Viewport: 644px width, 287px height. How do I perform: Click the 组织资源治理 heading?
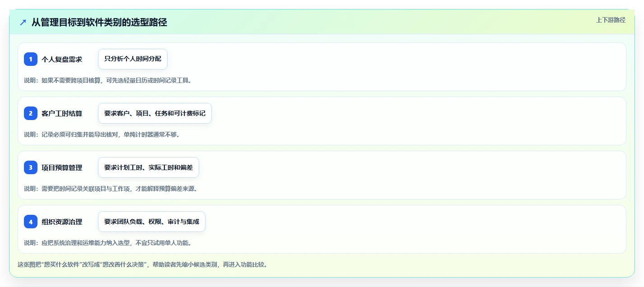(62, 222)
